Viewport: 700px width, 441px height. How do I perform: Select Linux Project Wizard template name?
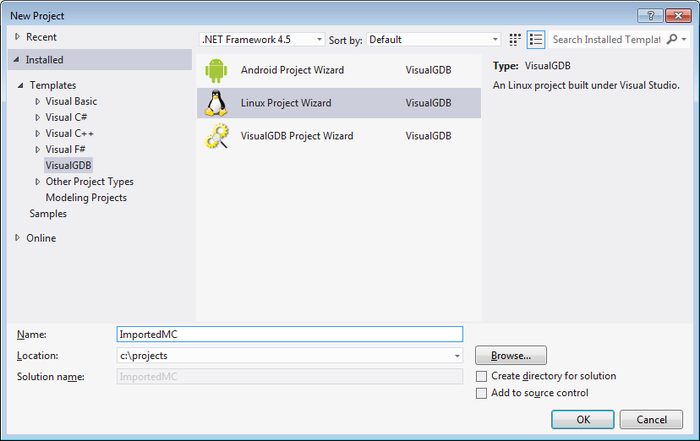286,103
